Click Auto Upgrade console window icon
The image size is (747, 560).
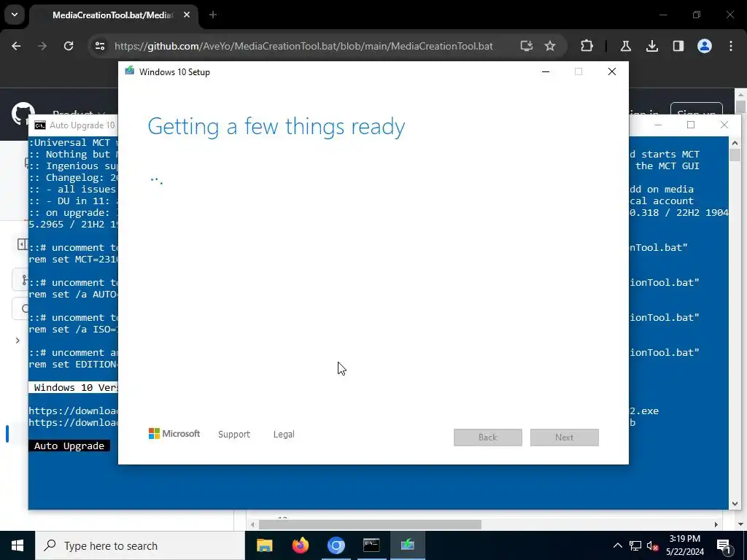40,125
